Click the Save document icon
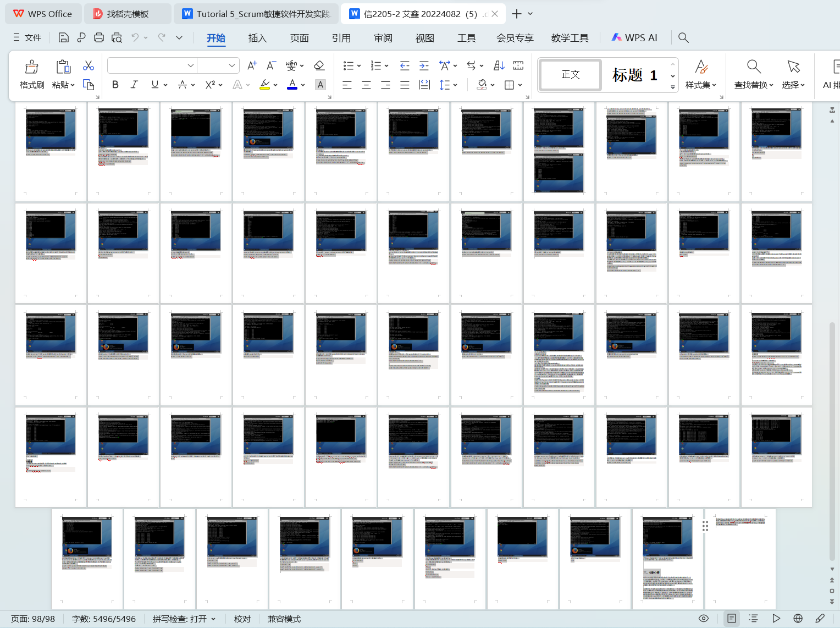The height and width of the screenshot is (628, 840). point(64,37)
